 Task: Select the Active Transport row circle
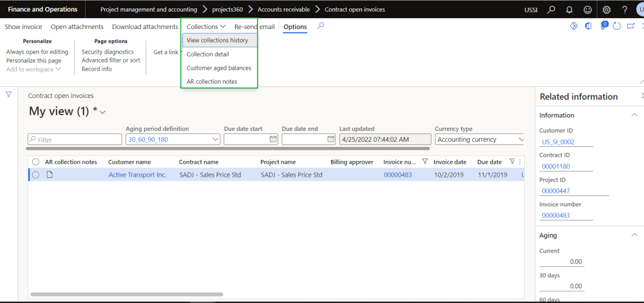(35, 175)
